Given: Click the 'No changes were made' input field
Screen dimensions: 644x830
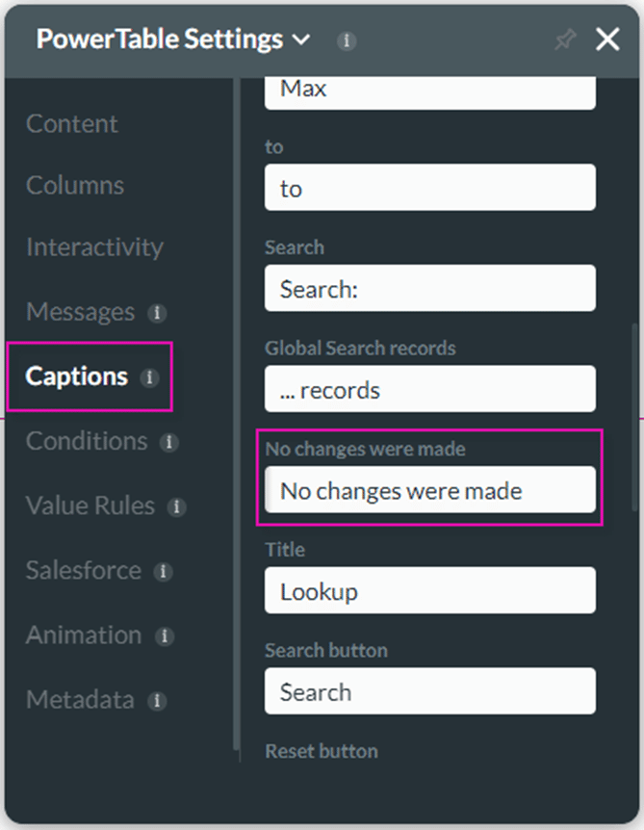Looking at the screenshot, I should pos(429,491).
